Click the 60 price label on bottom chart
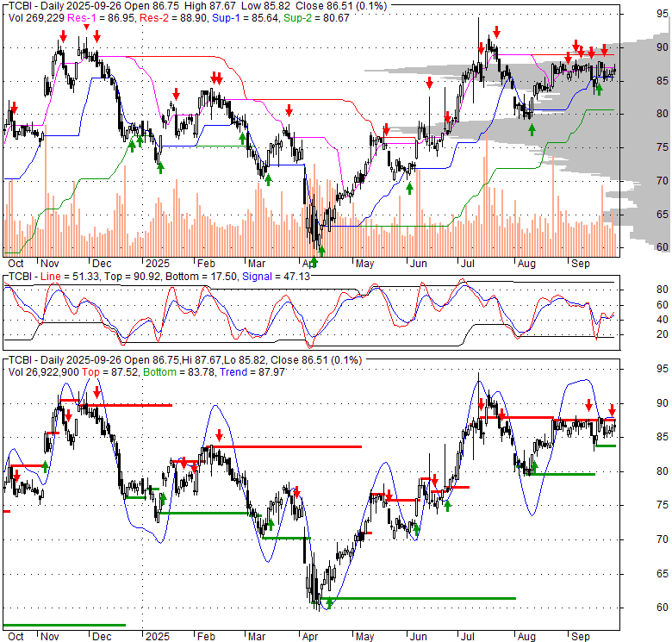Image resolution: width=672 pixels, height=642 pixels. 663,608
